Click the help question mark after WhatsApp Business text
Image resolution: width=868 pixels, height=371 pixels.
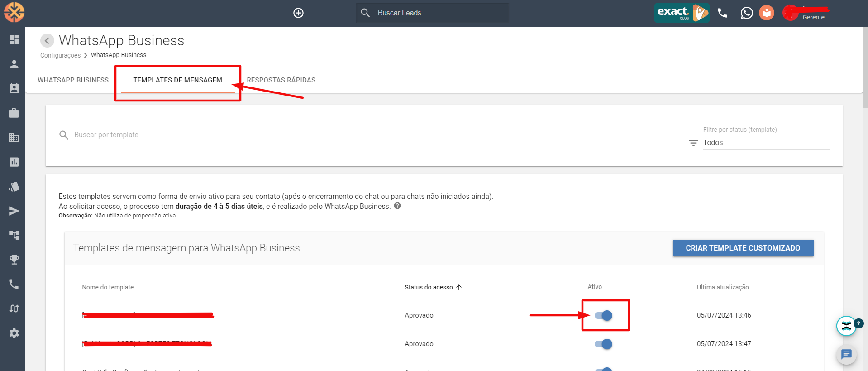click(397, 206)
